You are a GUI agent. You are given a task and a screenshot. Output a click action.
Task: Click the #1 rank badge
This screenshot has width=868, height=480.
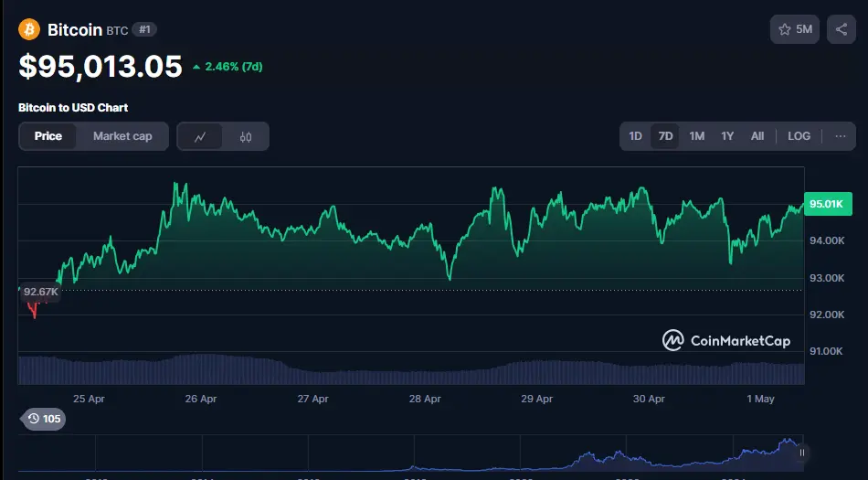point(144,29)
